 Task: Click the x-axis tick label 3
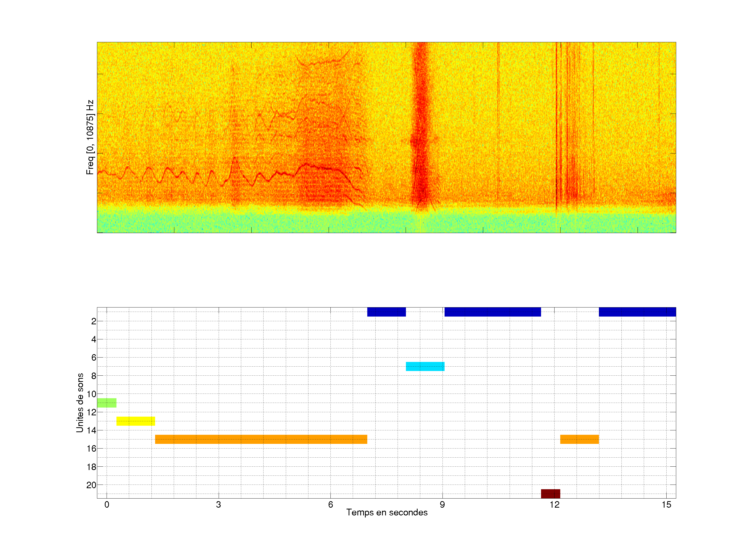coord(218,505)
